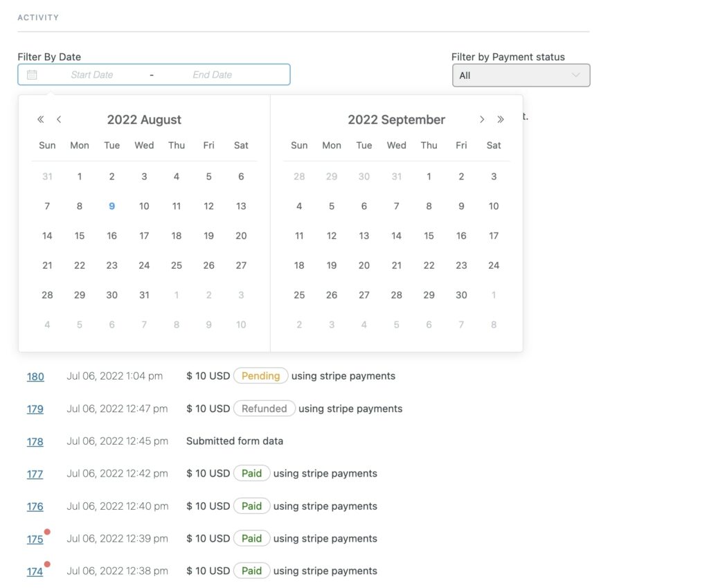Click the 2022 September calendar header
Viewport: 709px width, 588px height.
(396, 119)
